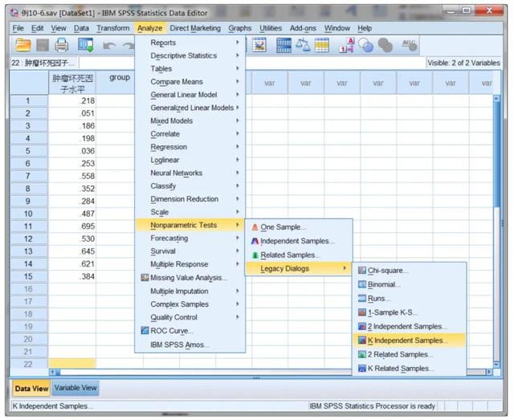The image size is (514, 420).
Task: Click the Print toolbar icon
Action: point(61,45)
